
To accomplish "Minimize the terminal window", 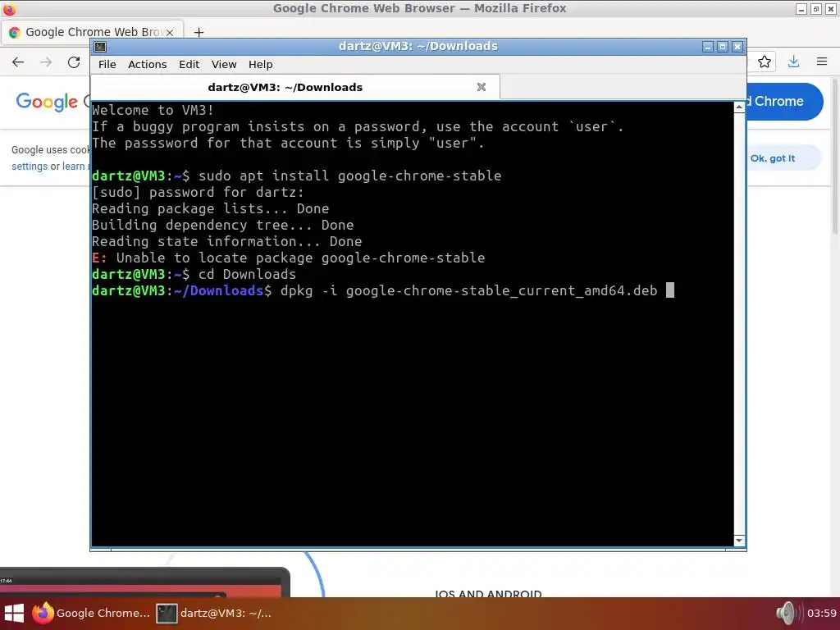I will 708,47.
